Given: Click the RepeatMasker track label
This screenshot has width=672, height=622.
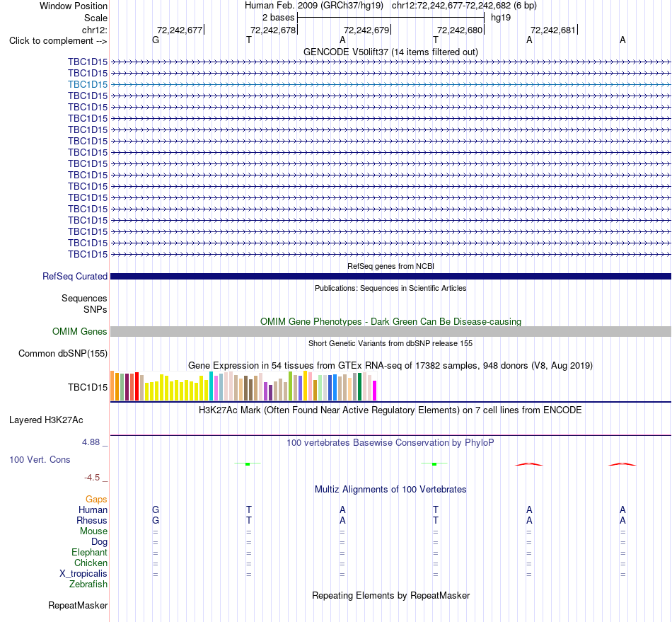Looking at the screenshot, I should [78, 606].
